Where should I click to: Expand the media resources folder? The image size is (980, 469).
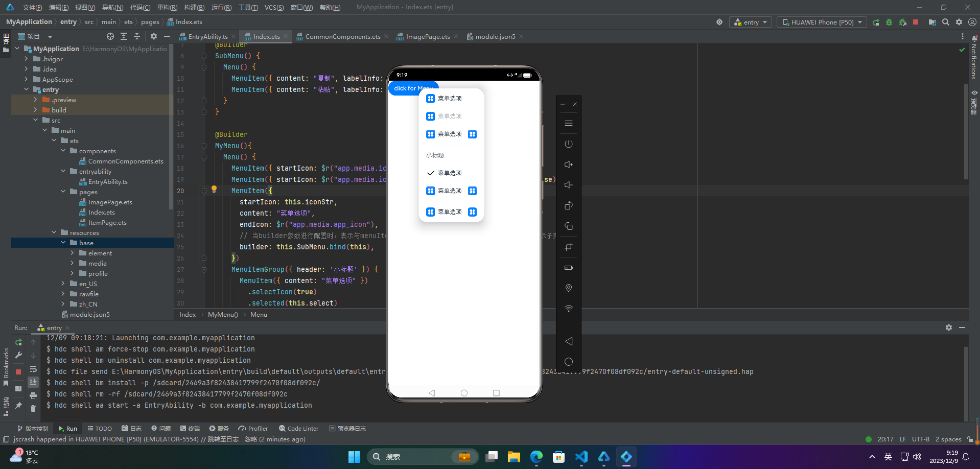tap(72, 263)
